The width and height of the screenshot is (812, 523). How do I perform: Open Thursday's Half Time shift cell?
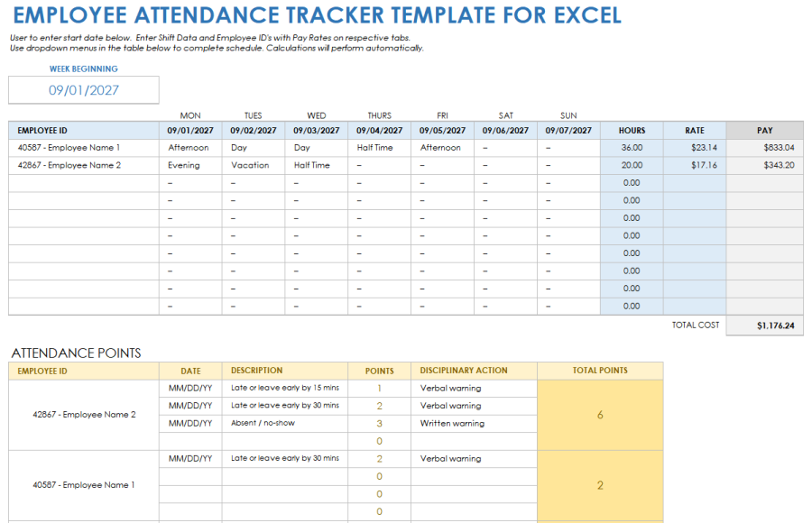[x=380, y=148]
